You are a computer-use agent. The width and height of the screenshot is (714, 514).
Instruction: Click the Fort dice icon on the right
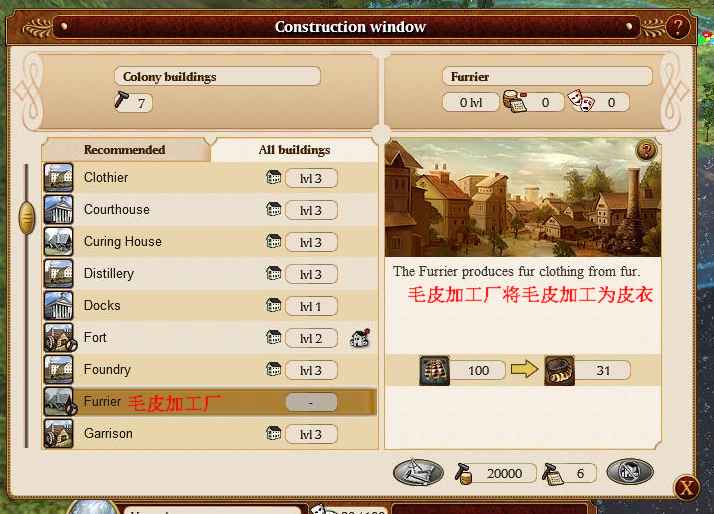[360, 338]
